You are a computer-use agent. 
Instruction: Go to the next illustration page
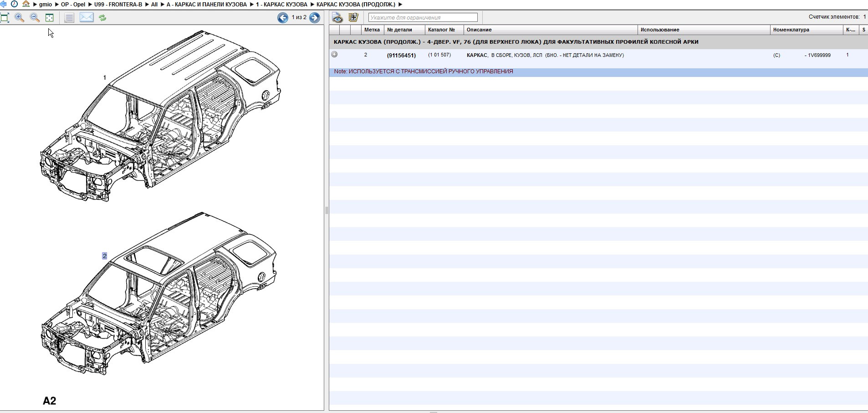coord(315,18)
